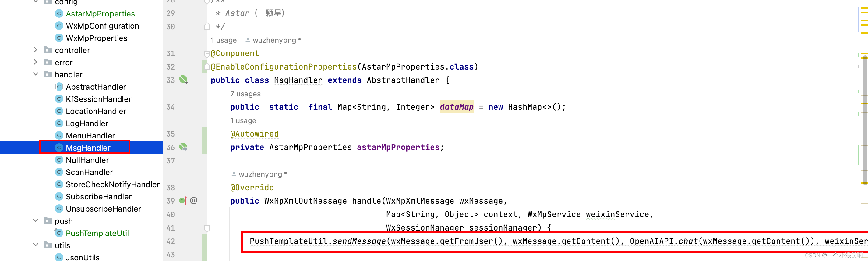The image size is (868, 261).
Task: Toggle the comment fold marker on line 30
Action: (x=207, y=26)
